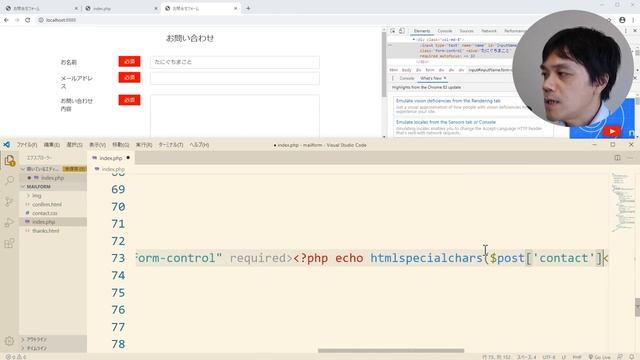Open the notifications bell in status bar

click(x=631, y=357)
